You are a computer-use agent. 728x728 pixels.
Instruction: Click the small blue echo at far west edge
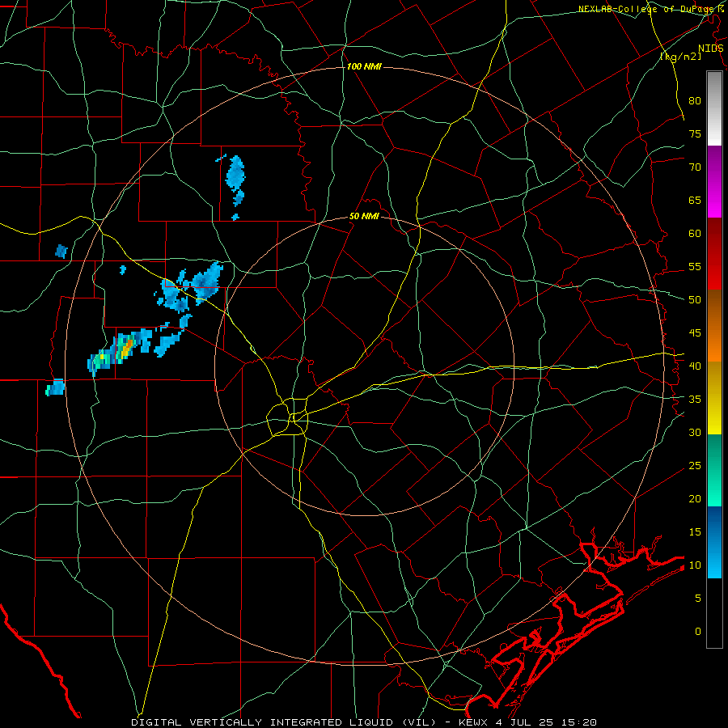pos(56,387)
